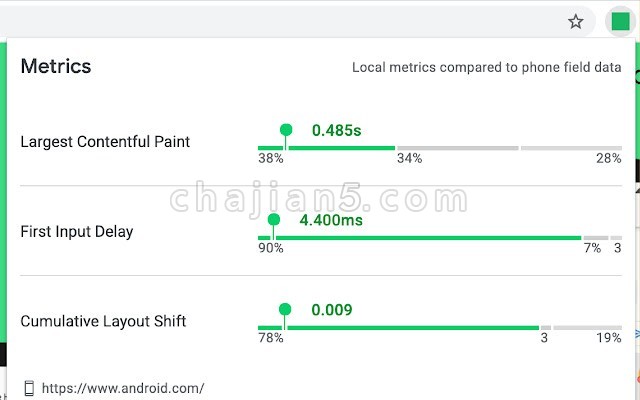Image resolution: width=640 pixels, height=400 pixels.
Task: Click the 0.009 CLS value
Action: click(x=332, y=310)
